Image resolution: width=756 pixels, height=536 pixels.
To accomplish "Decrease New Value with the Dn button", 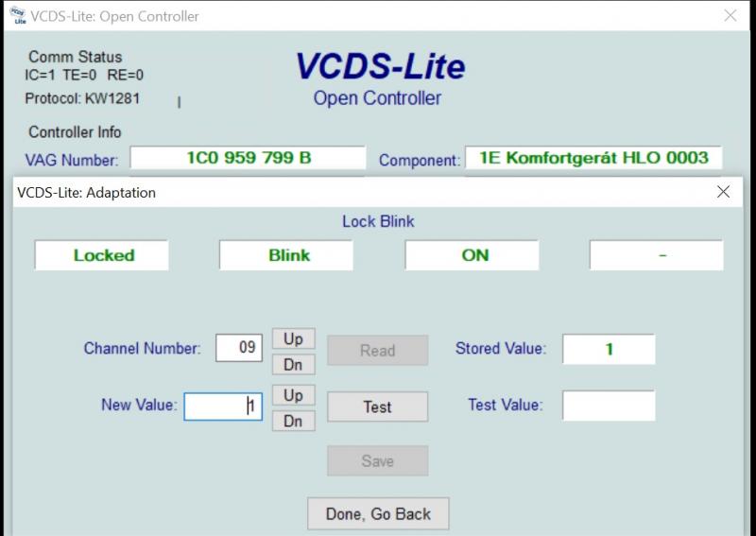I will (x=293, y=422).
